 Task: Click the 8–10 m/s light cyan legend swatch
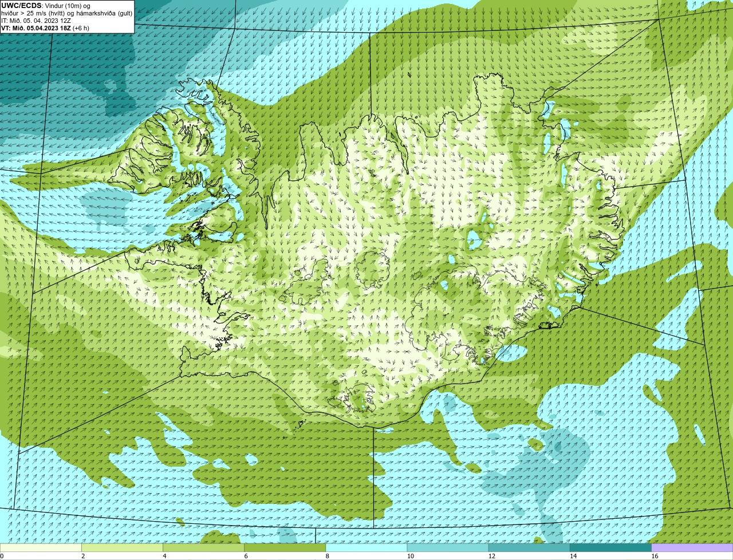[367, 547]
